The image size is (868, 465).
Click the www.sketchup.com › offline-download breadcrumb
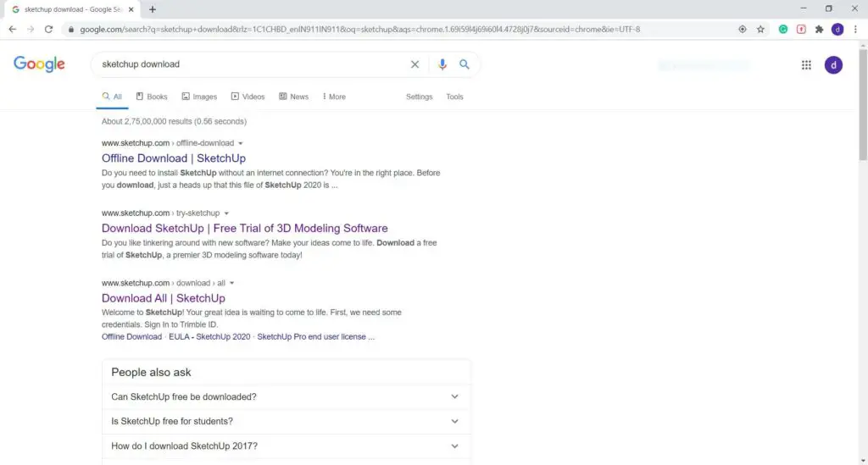click(x=168, y=143)
